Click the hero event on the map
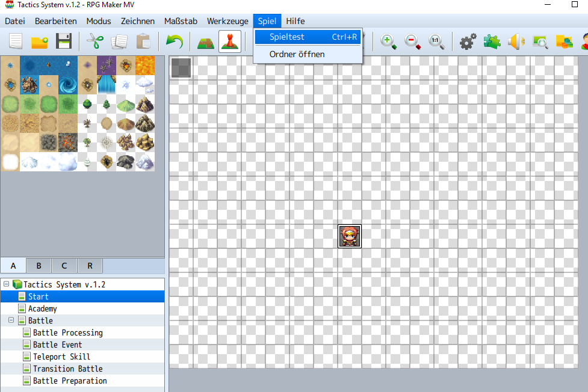The height and width of the screenshot is (392, 588). (350, 236)
